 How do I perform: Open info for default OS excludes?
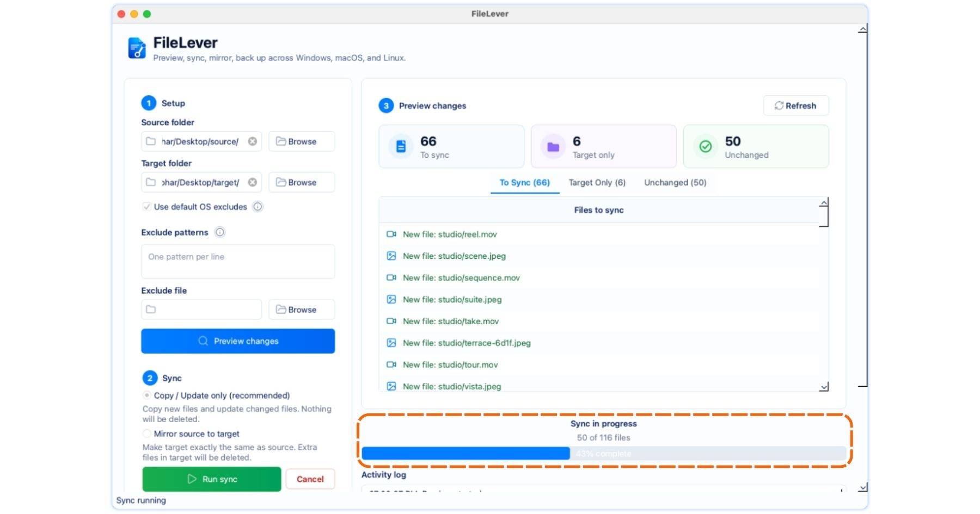pos(258,207)
